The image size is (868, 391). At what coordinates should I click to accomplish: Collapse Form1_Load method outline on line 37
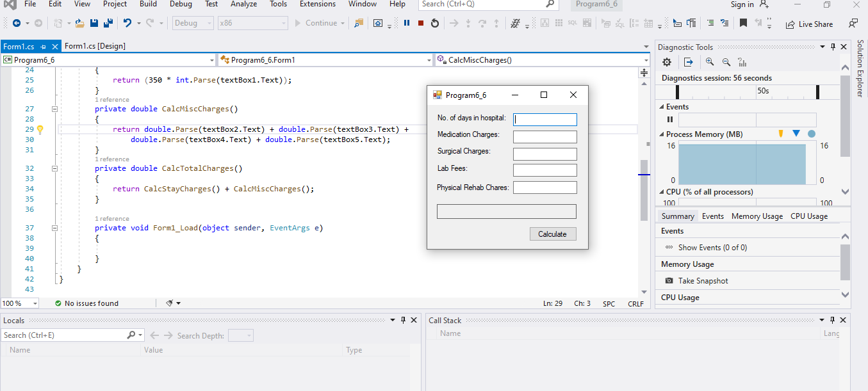coord(54,228)
